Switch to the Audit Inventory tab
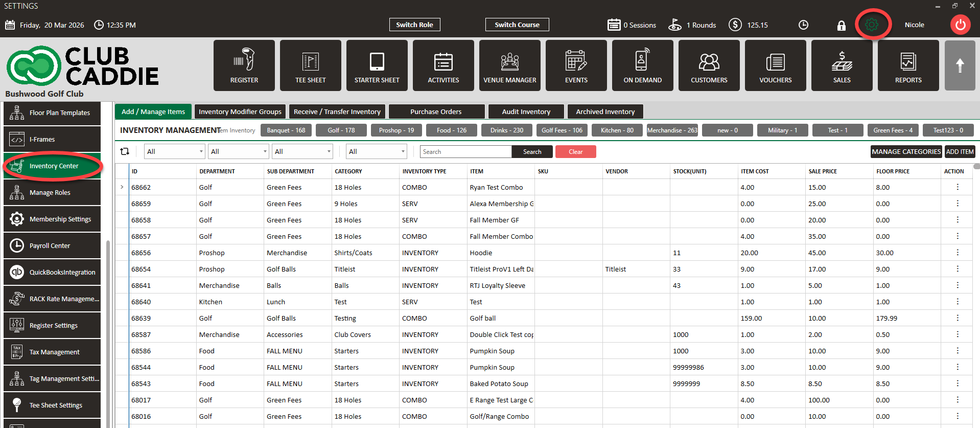 point(526,111)
